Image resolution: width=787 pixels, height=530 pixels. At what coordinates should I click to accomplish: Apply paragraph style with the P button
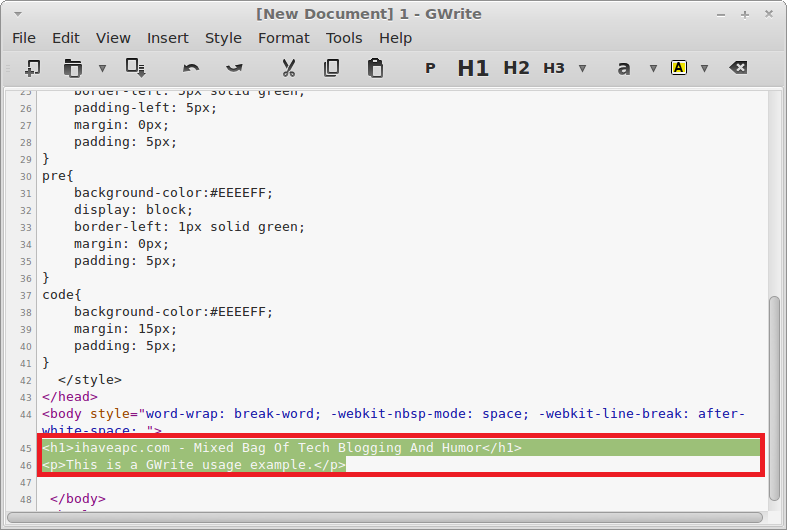(430, 68)
